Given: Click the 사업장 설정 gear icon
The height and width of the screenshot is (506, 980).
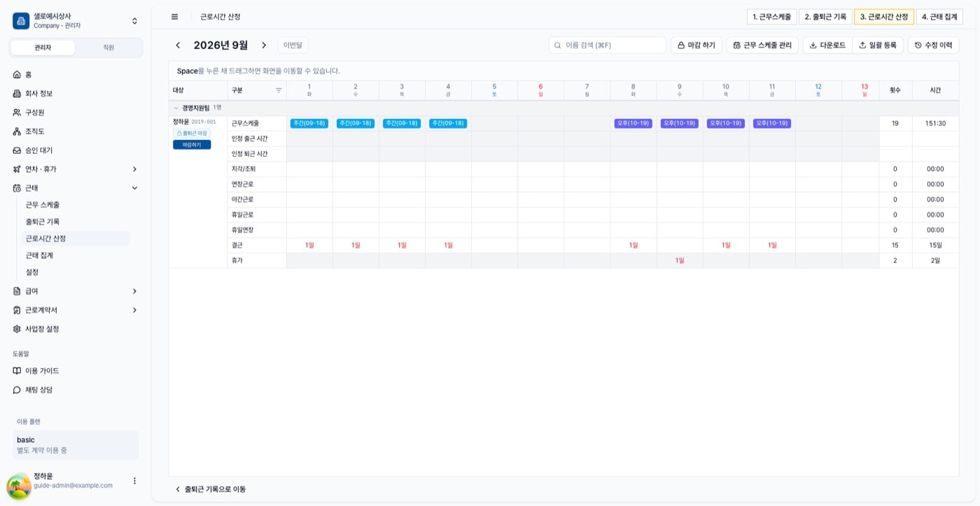Looking at the screenshot, I should pyautogui.click(x=17, y=329).
